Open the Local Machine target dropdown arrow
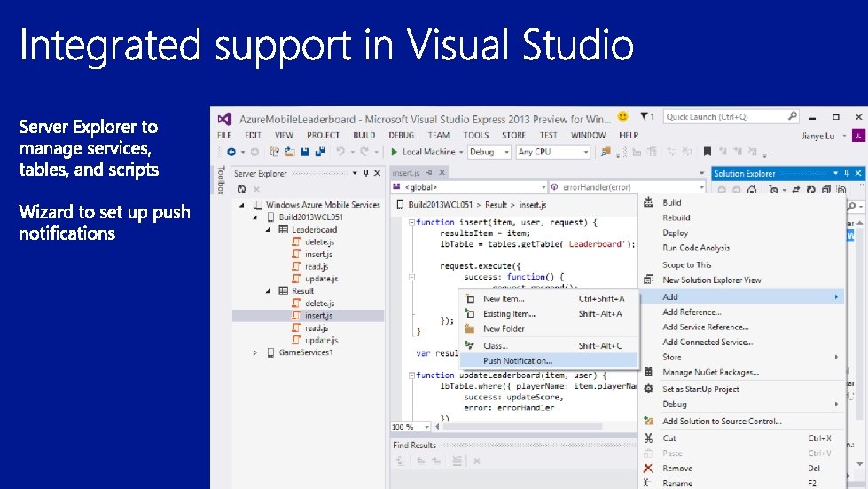This screenshot has width=868, height=489. point(460,153)
